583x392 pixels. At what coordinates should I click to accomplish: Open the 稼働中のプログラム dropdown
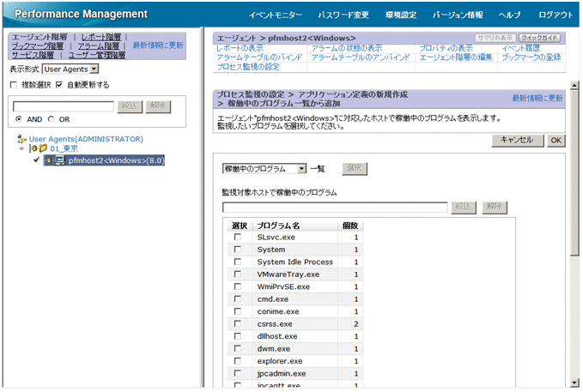264,169
